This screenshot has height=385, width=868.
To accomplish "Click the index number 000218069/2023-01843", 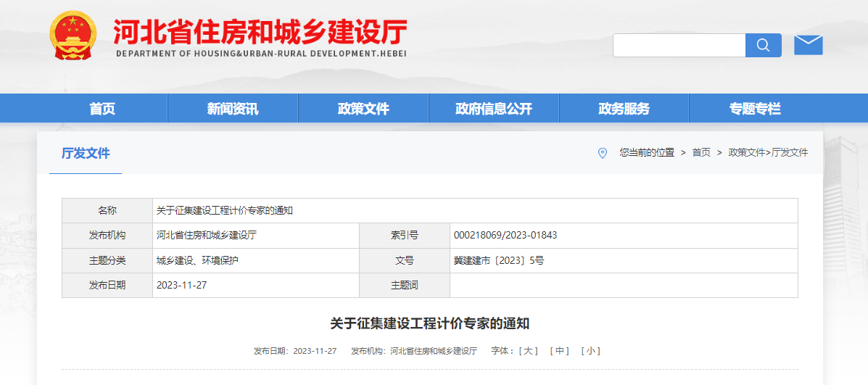I will click(505, 236).
